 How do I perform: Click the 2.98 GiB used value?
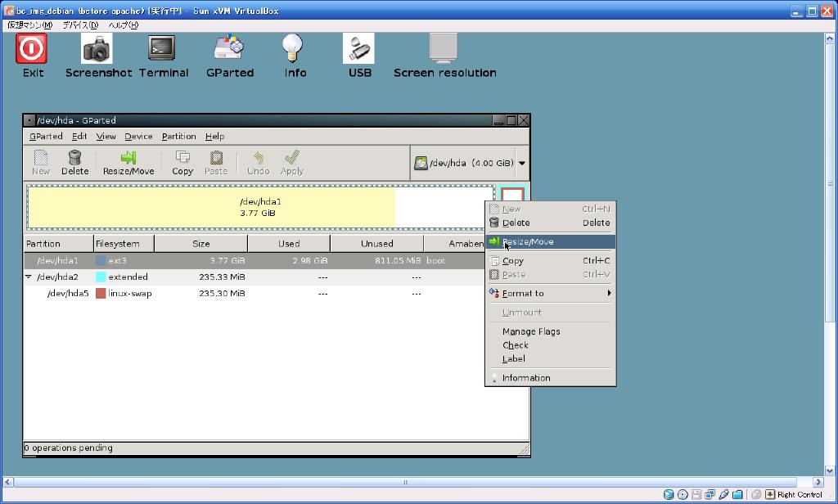coord(310,261)
